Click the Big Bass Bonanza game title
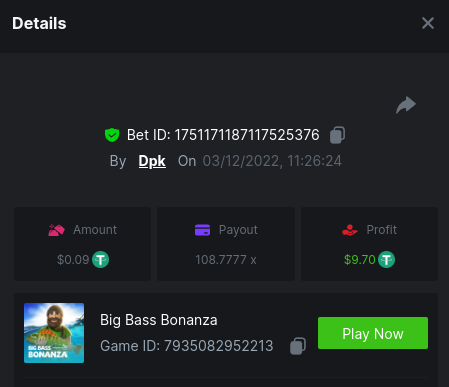Viewport: 449px width, 387px height. pos(159,320)
